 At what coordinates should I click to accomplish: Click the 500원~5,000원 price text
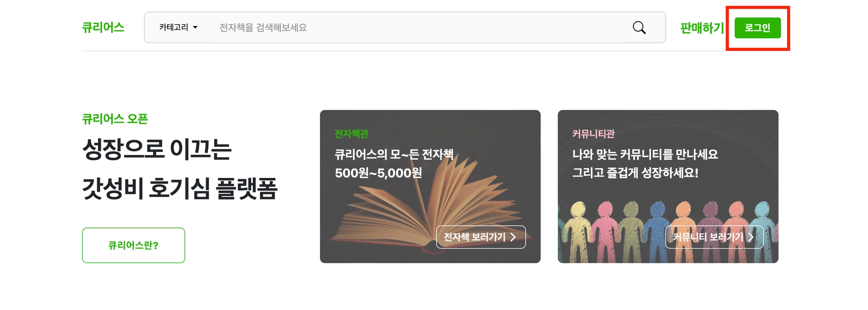click(x=378, y=173)
